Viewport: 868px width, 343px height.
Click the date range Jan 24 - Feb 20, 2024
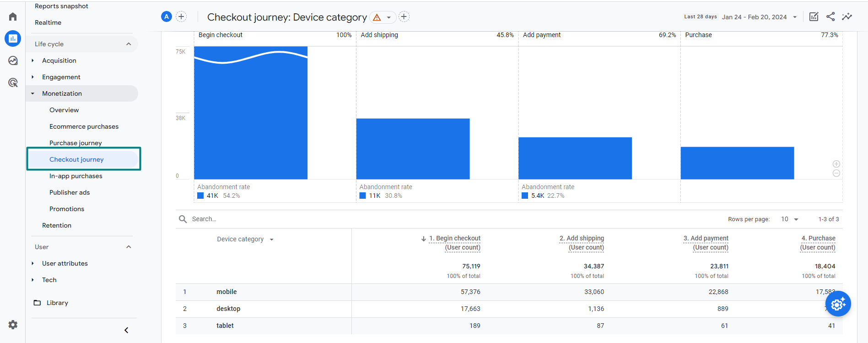tap(754, 17)
